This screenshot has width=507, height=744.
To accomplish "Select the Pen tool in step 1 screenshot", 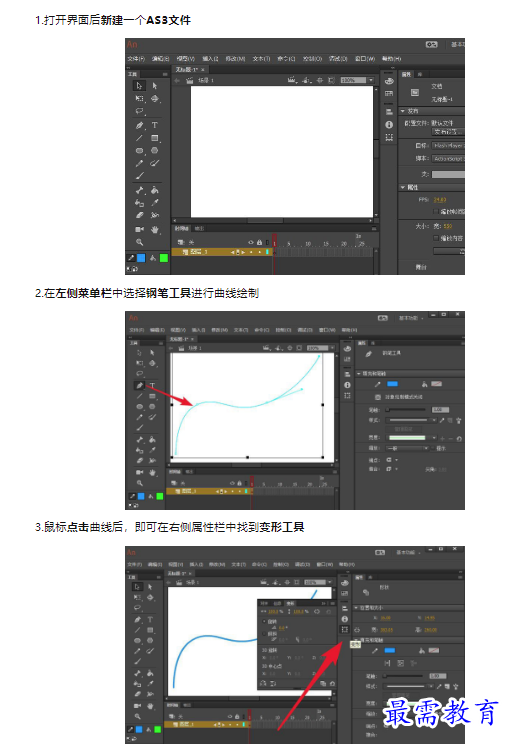I will [x=139, y=125].
